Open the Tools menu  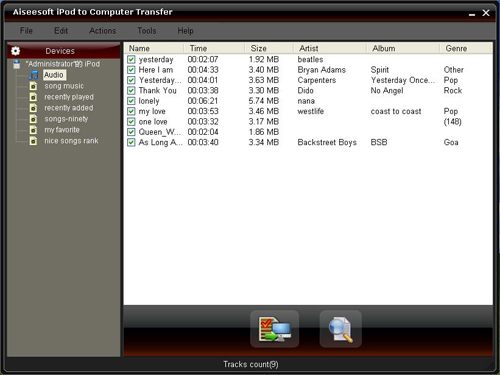[x=147, y=31]
